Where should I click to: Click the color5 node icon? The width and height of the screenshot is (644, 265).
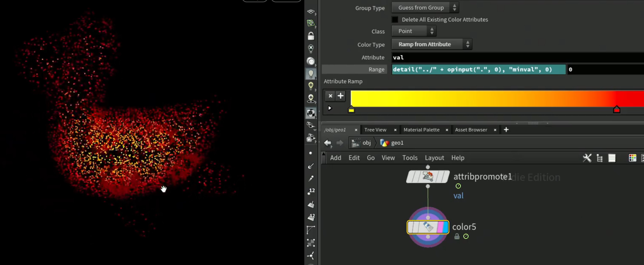428,227
